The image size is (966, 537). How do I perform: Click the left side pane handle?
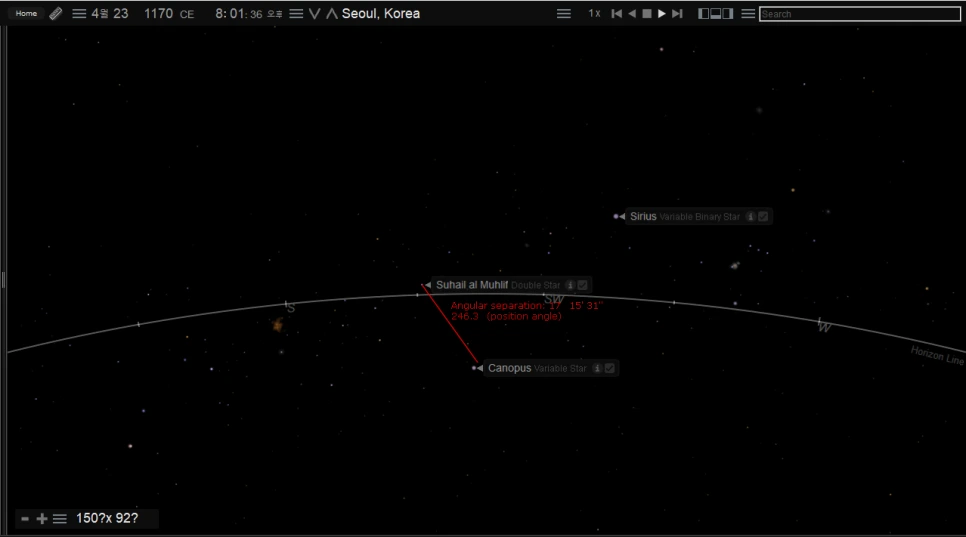(4, 280)
